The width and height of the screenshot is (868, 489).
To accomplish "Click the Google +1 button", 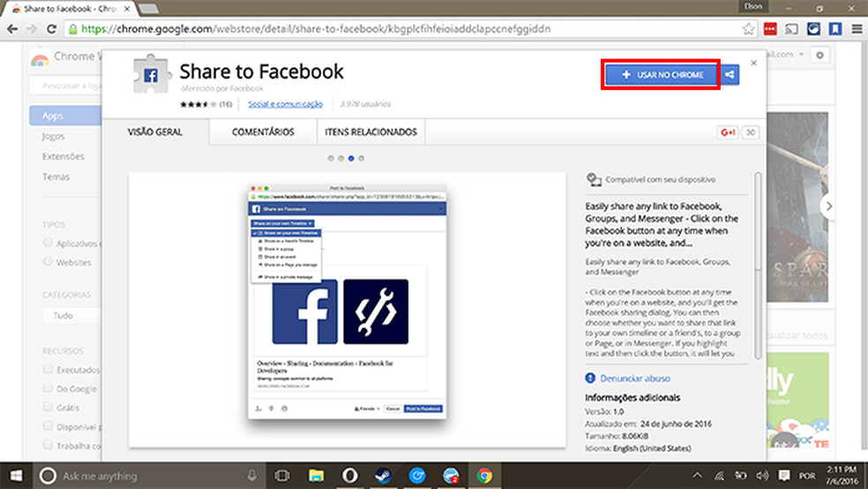I will click(728, 132).
